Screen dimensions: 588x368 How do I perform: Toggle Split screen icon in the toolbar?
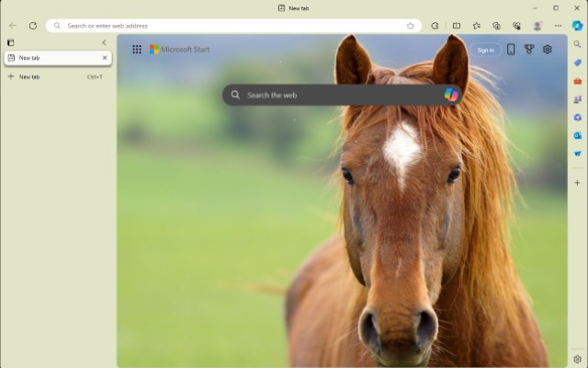(x=457, y=26)
